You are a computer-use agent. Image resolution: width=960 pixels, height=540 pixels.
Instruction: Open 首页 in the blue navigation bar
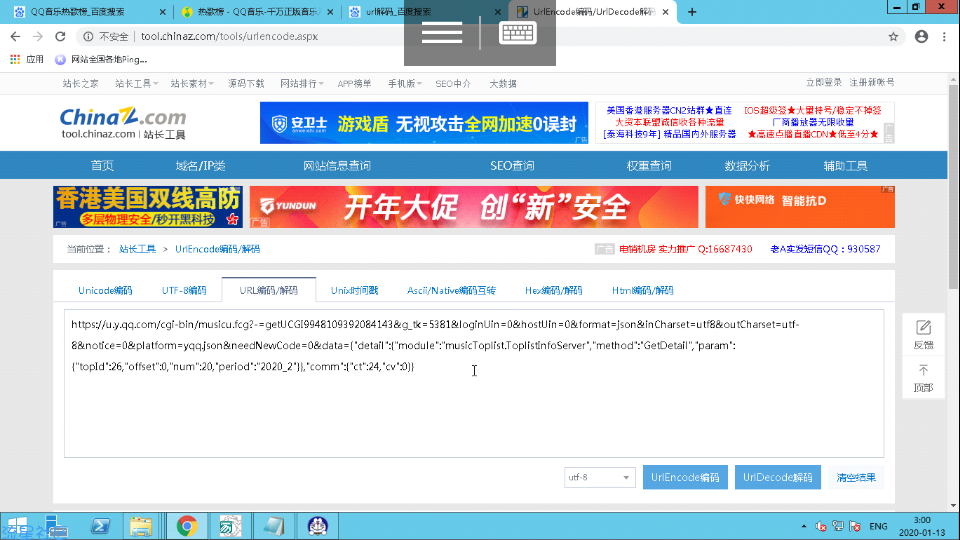pyautogui.click(x=102, y=165)
